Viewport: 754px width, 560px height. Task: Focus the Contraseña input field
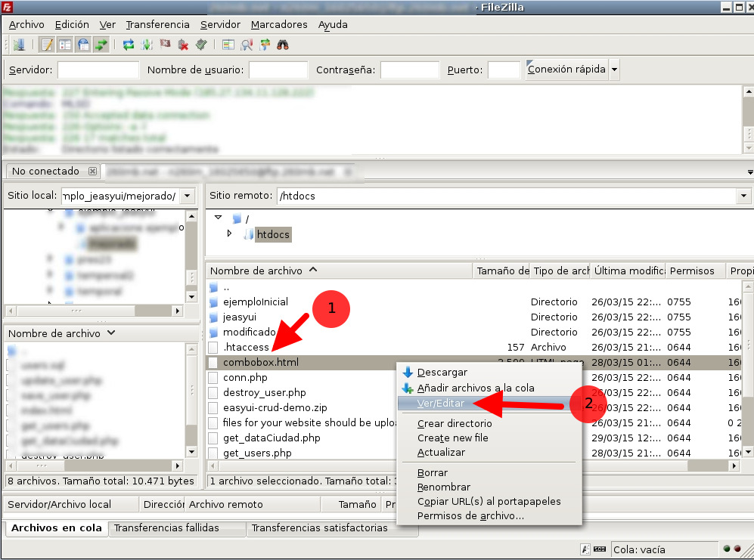(x=410, y=70)
